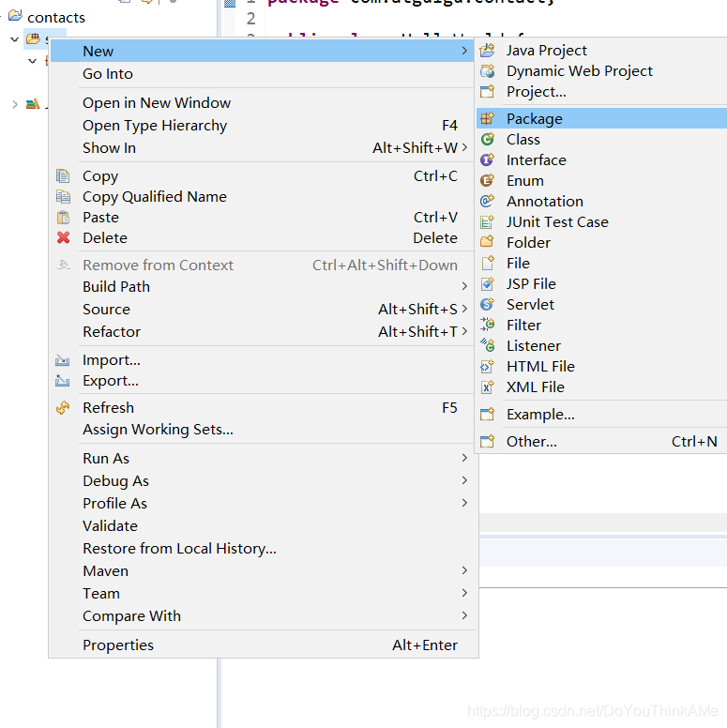The height and width of the screenshot is (728, 727).
Task: Choose Class in New submenu
Action: coord(601,139)
